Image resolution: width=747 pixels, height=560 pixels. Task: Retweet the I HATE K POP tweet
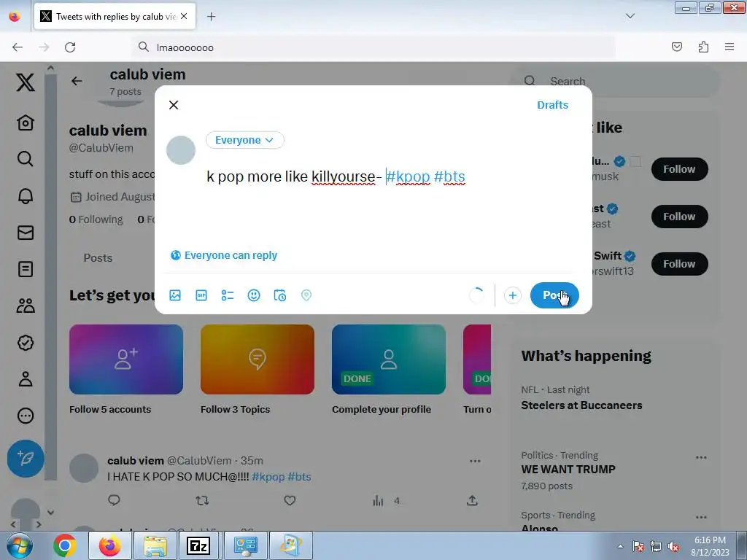coord(202,500)
